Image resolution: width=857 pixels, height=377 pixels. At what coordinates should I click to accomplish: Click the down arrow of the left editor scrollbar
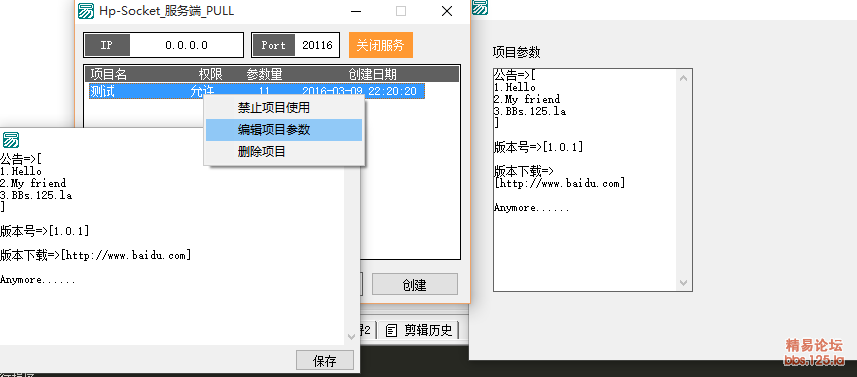click(352, 337)
